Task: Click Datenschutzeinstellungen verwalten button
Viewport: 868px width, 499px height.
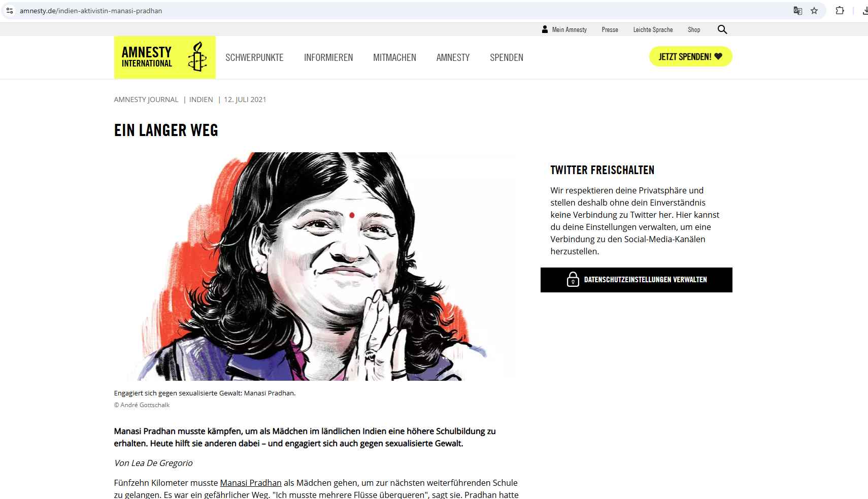Action: [x=637, y=280]
